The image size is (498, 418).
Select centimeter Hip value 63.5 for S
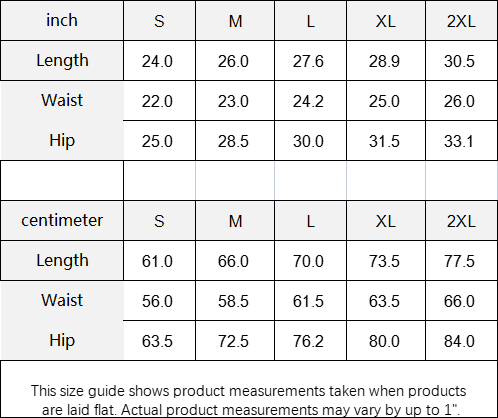(159, 341)
